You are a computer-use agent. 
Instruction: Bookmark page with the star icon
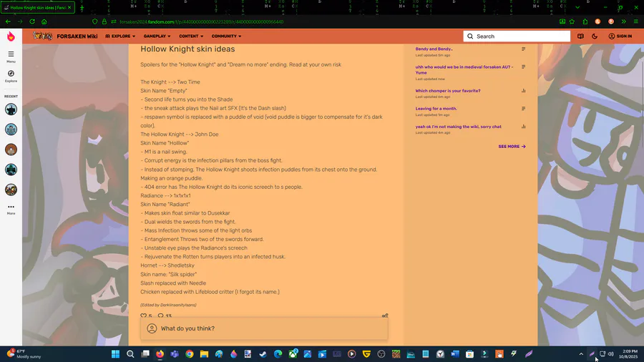(x=572, y=21)
